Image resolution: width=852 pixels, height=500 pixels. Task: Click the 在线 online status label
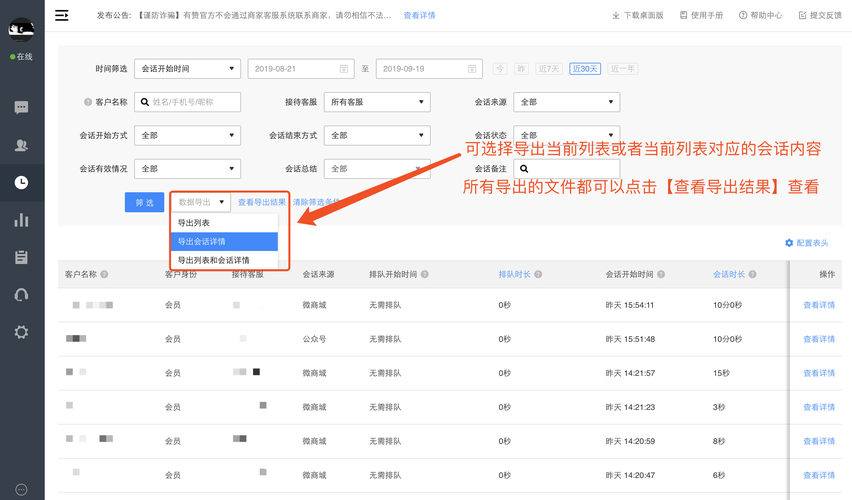(24, 57)
